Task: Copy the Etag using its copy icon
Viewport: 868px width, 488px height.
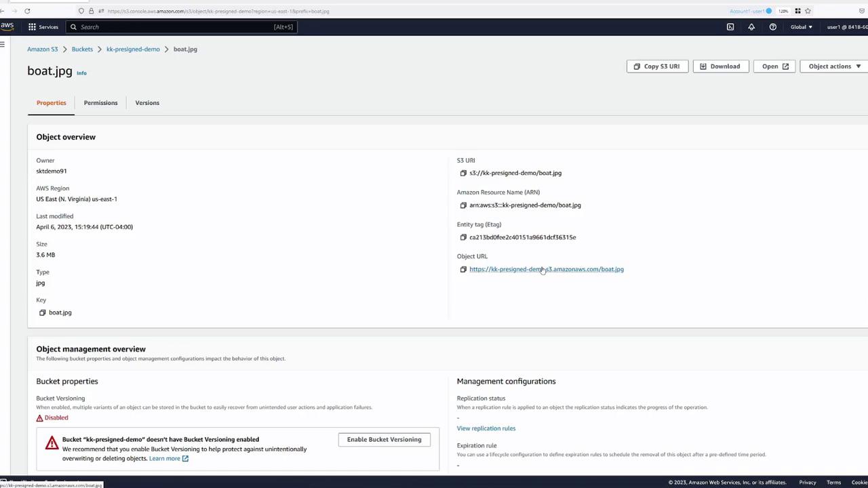Action: pos(463,237)
